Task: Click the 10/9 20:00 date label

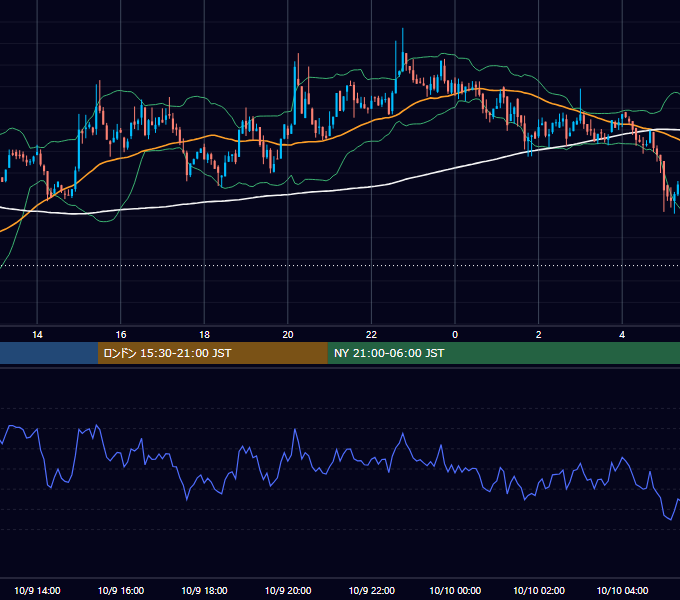Action: click(x=288, y=590)
